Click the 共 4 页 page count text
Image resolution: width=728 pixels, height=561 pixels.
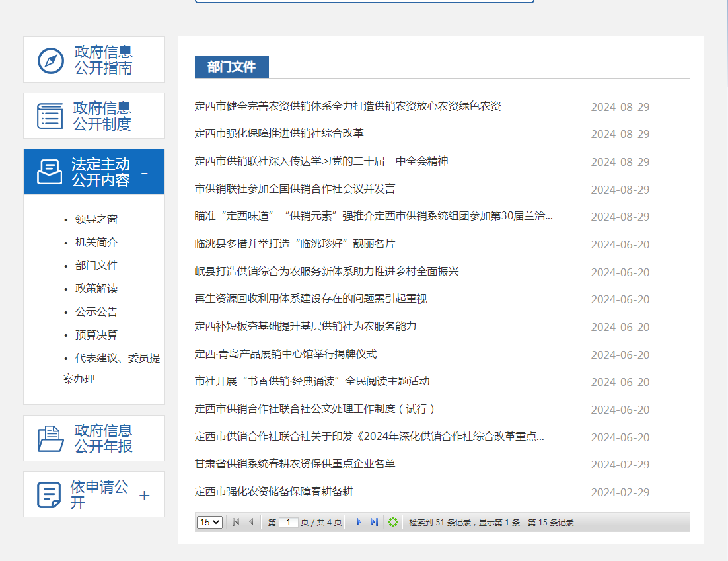[329, 523]
